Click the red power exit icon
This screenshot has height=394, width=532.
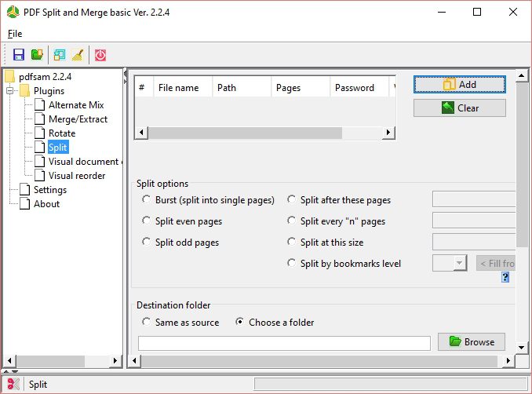pos(100,55)
